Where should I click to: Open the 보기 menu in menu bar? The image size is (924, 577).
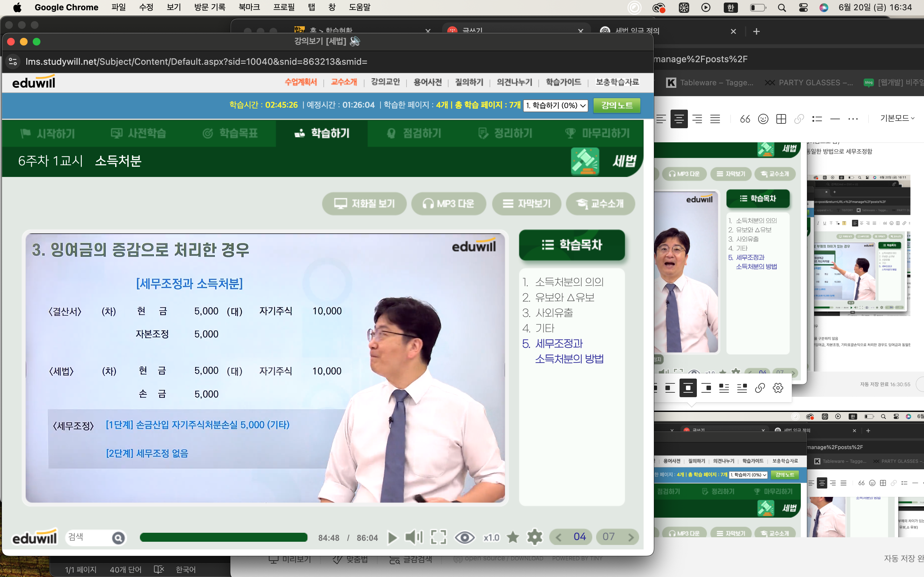pyautogui.click(x=174, y=7)
